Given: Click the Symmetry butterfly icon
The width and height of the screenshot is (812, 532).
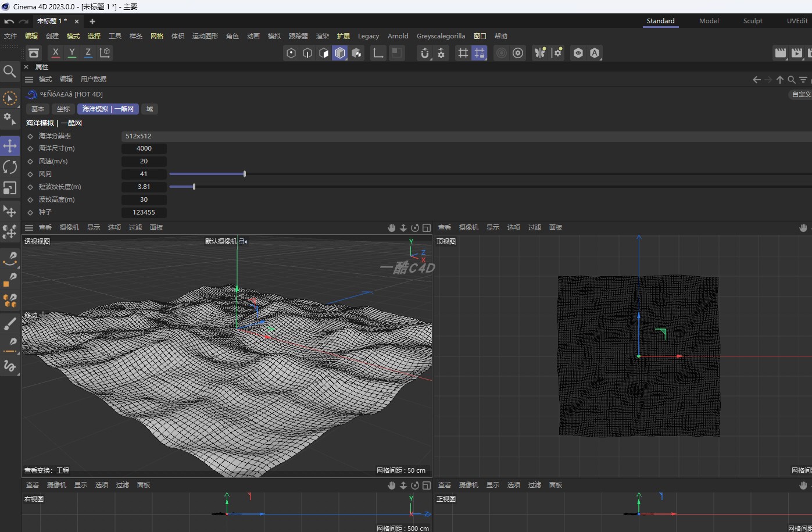Looking at the screenshot, I should [x=540, y=53].
